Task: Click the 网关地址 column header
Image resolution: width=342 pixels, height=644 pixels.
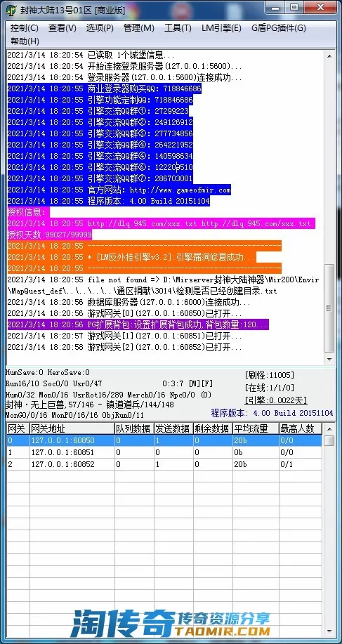Action: point(72,429)
